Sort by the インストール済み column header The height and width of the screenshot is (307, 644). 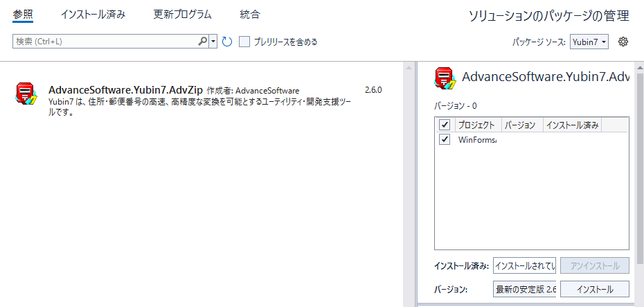pyautogui.click(x=573, y=125)
